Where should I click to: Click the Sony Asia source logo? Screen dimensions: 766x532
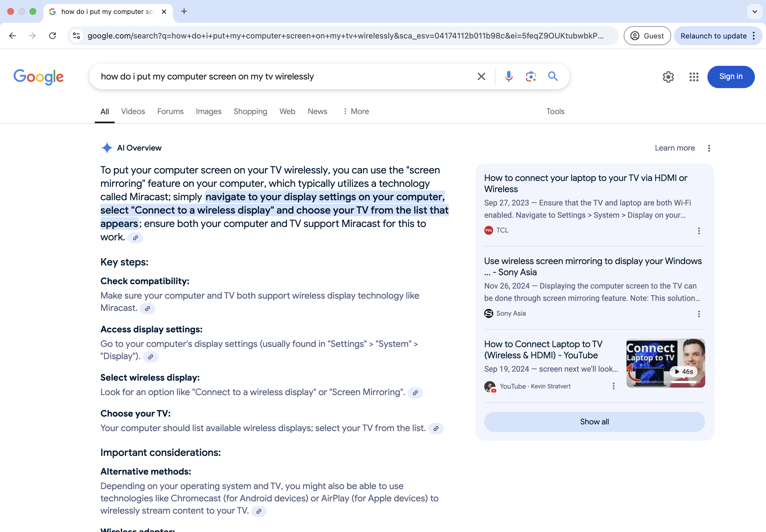(x=488, y=313)
